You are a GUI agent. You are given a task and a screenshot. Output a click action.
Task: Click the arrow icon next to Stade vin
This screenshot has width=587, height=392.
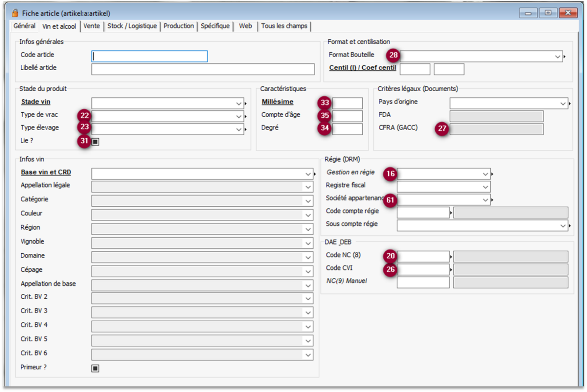pos(245,104)
